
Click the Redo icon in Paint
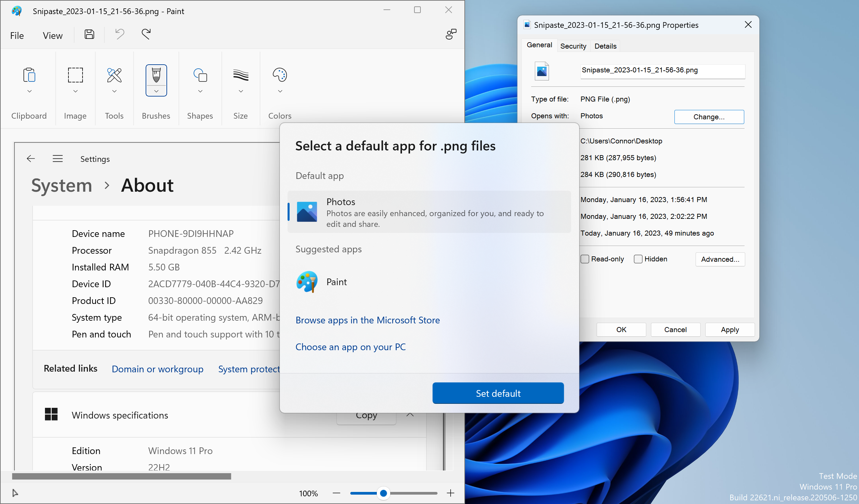click(x=146, y=34)
